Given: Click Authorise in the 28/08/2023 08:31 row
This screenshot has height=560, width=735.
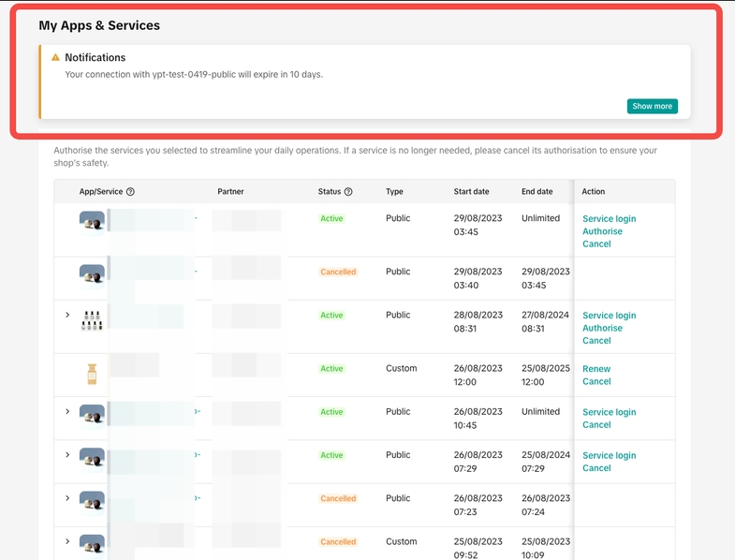Looking at the screenshot, I should coord(602,329).
